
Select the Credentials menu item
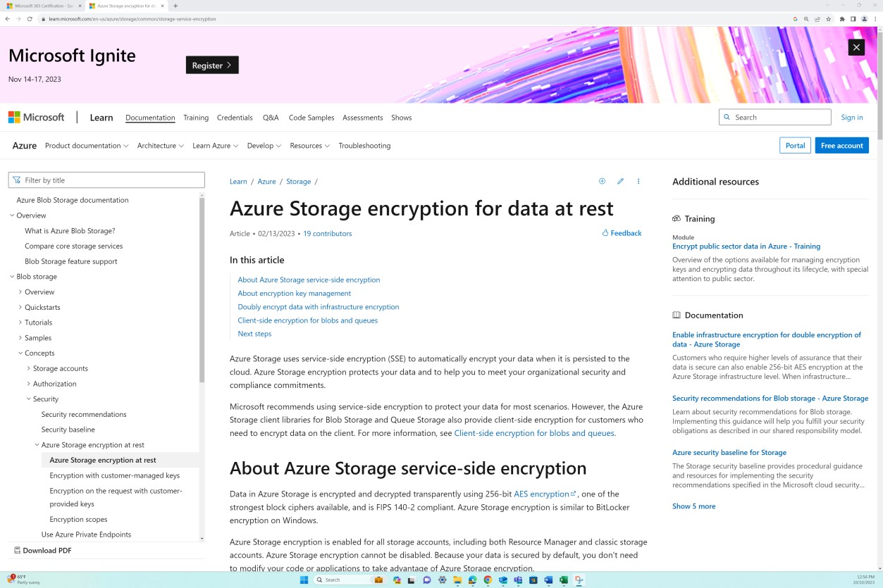235,118
